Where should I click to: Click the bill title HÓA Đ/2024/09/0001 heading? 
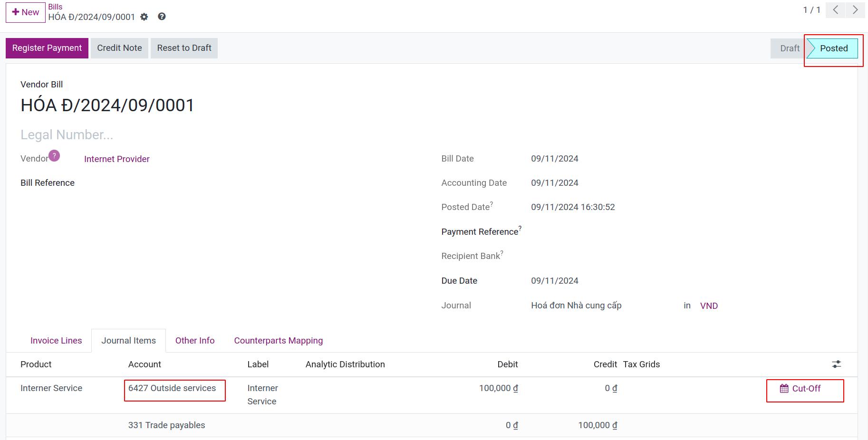pos(107,105)
